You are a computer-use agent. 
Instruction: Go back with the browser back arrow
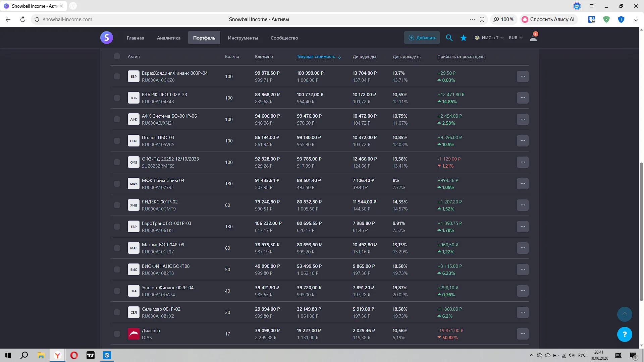[8, 19]
